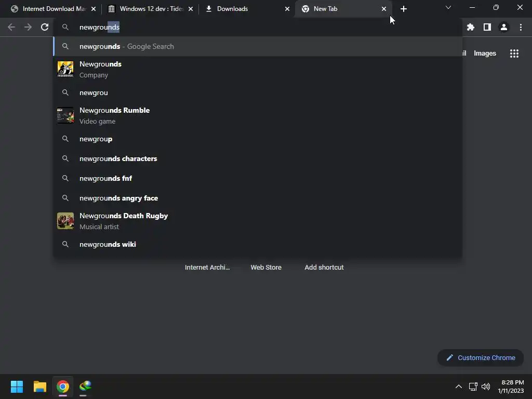Choose Newgrounds Rumble video game suggestion
The height and width of the screenshot is (399, 532).
pos(258,116)
